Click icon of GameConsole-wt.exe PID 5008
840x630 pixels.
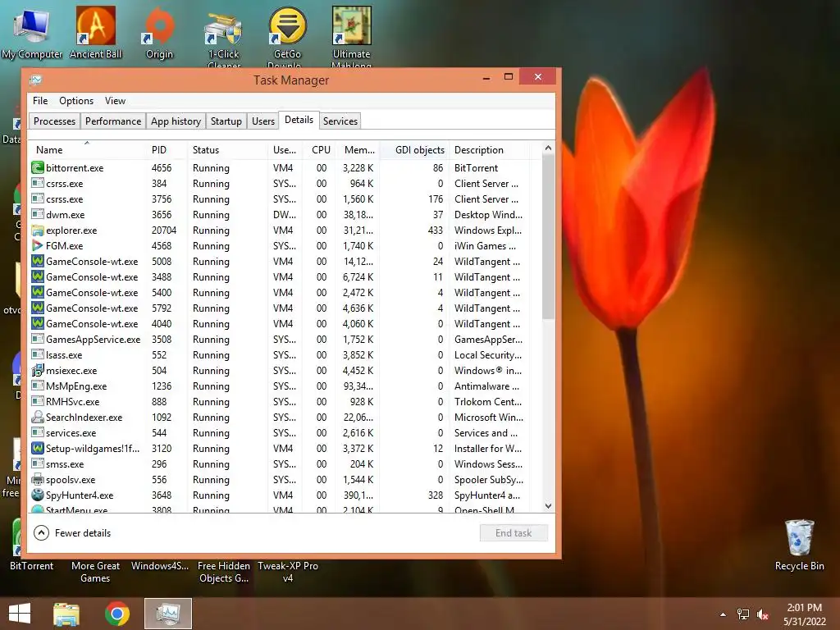pyautogui.click(x=38, y=262)
